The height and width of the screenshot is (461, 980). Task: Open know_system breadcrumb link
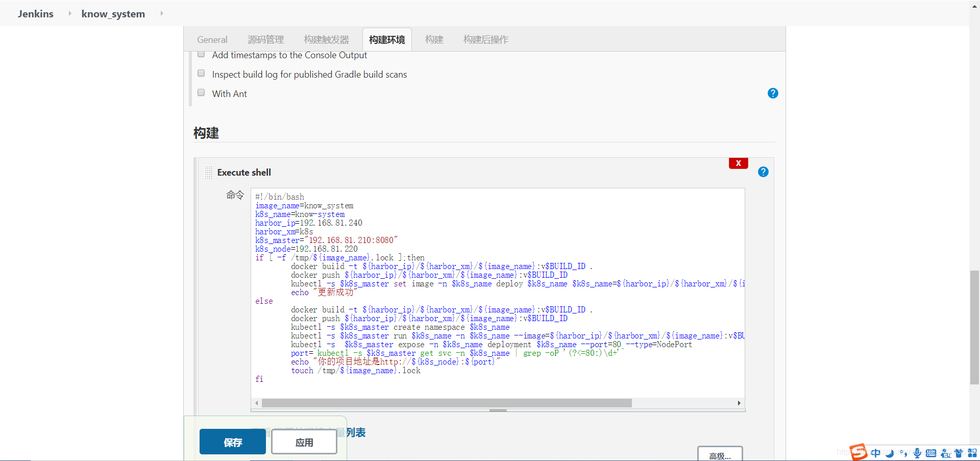pyautogui.click(x=113, y=14)
